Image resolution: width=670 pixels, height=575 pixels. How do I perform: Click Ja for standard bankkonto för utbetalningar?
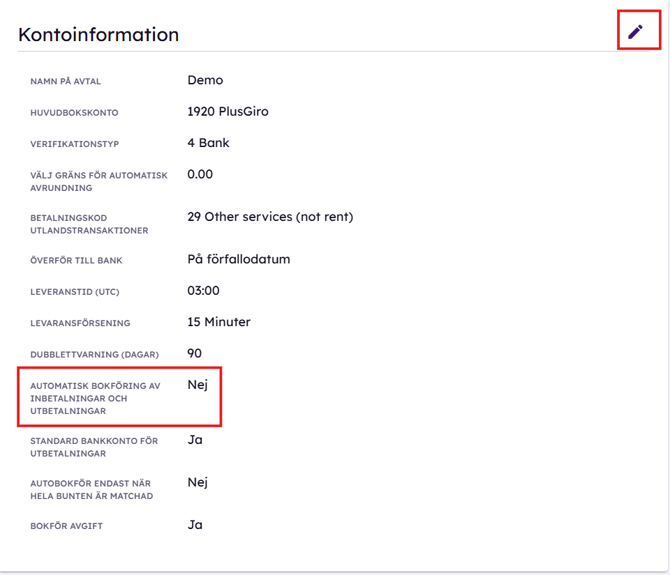coord(195,440)
